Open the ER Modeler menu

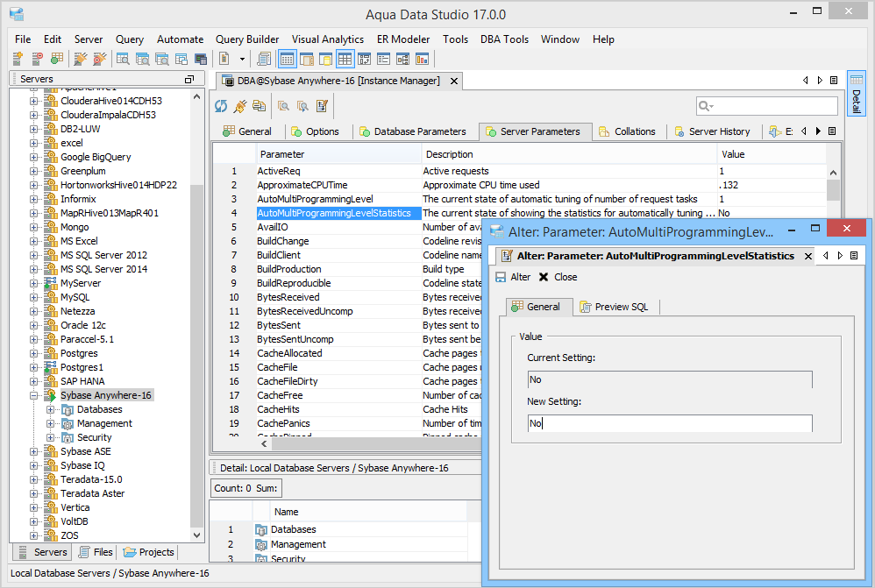pos(403,39)
